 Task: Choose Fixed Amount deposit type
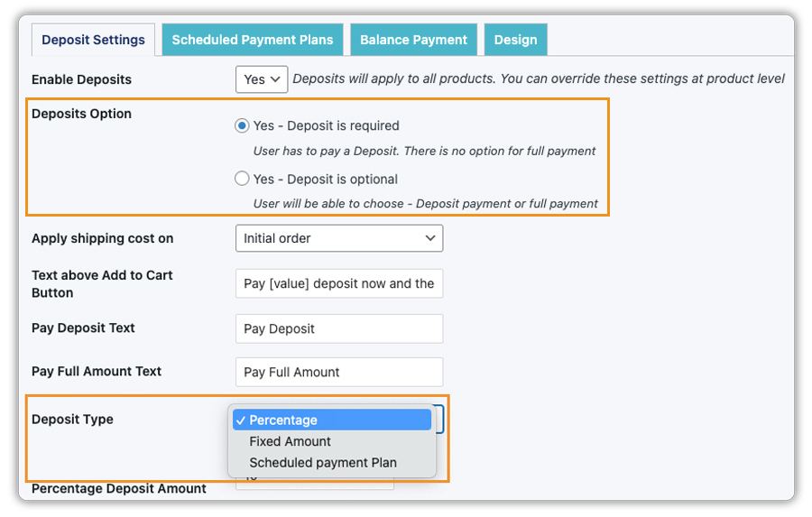[x=291, y=441]
